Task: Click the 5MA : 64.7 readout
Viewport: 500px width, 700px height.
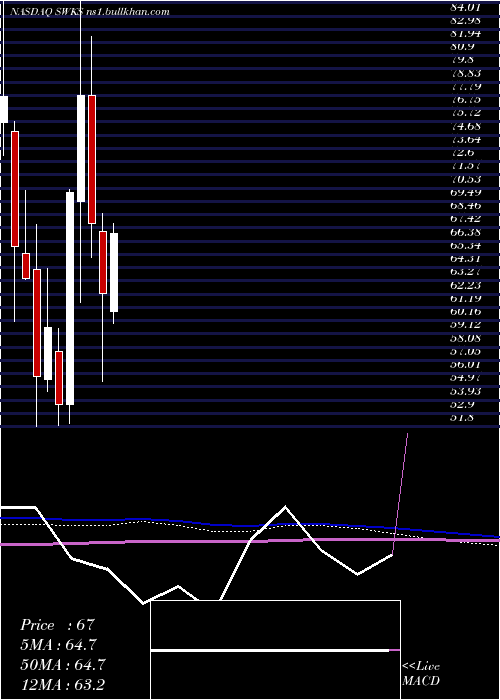Action: [58, 645]
